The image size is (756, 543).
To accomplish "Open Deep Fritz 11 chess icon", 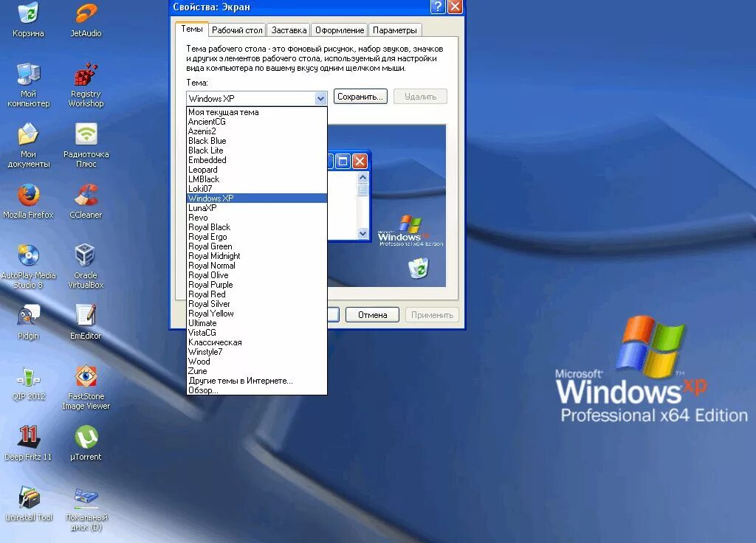I will 28,443.
